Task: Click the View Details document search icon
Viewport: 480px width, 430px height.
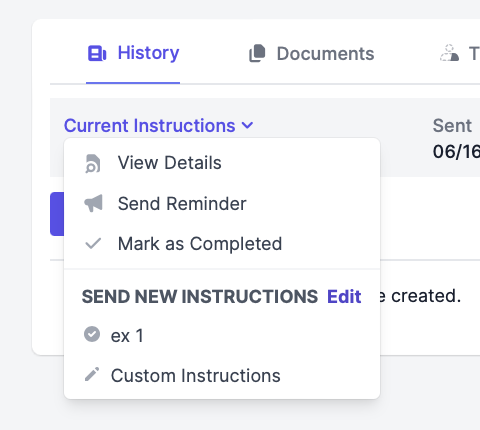Action: (93, 163)
